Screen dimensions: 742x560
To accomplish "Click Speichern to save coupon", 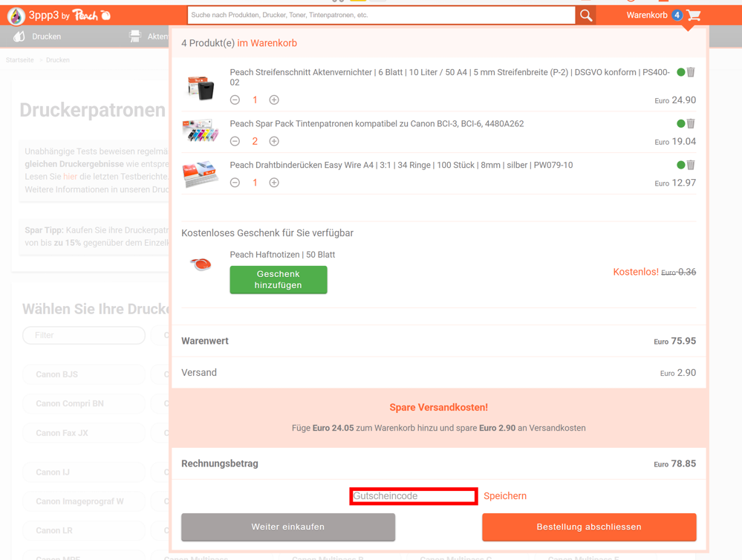I will [x=505, y=496].
